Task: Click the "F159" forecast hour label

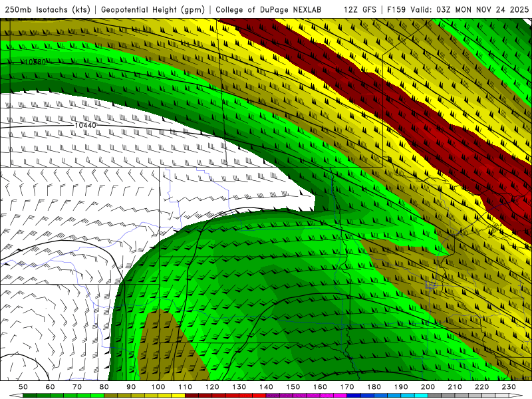Action: click(x=396, y=10)
